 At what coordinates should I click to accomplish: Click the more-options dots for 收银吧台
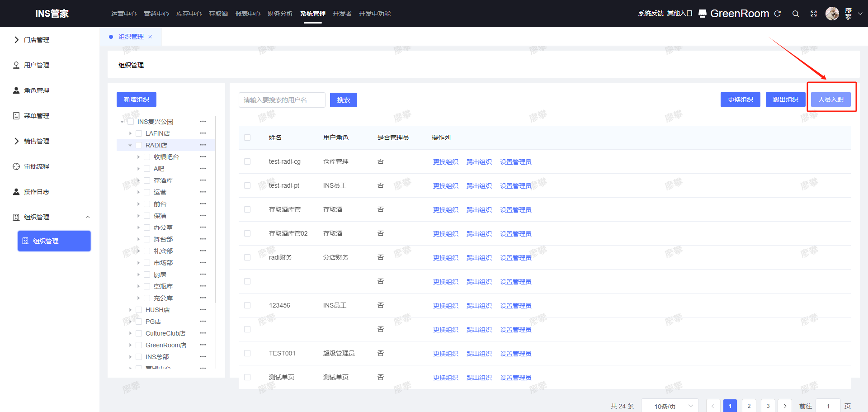click(203, 157)
